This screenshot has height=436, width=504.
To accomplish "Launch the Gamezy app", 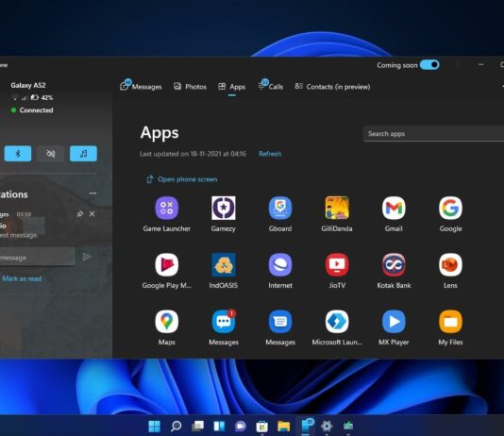I will click(224, 208).
